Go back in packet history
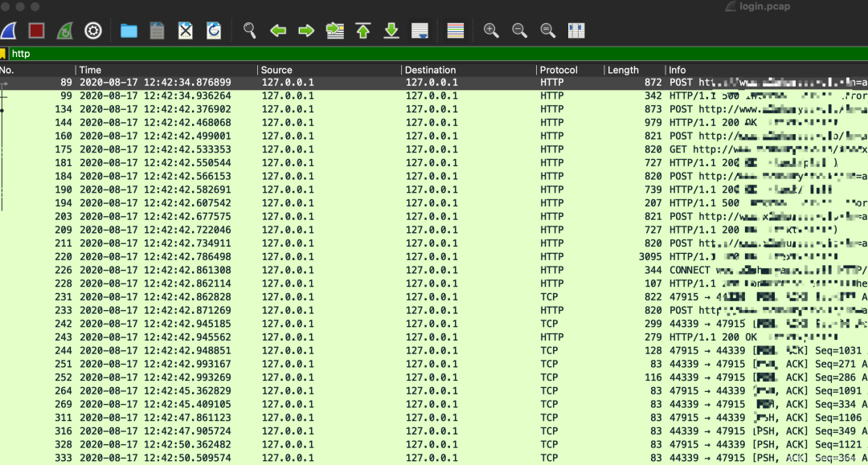This screenshot has width=868, height=465. click(x=278, y=31)
